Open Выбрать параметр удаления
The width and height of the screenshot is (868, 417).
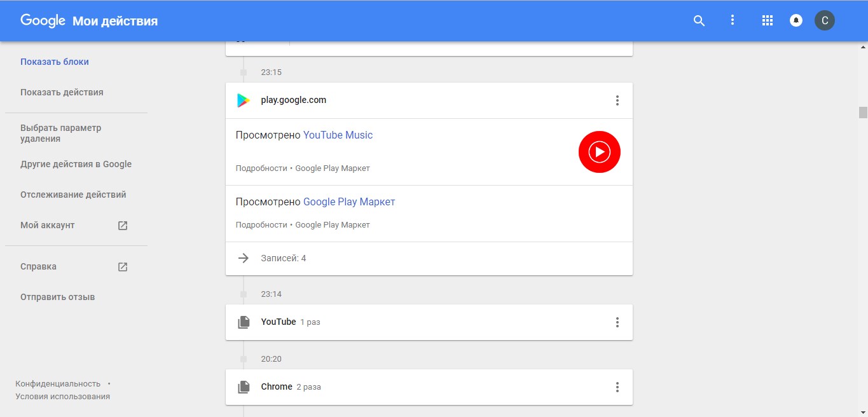coord(61,133)
